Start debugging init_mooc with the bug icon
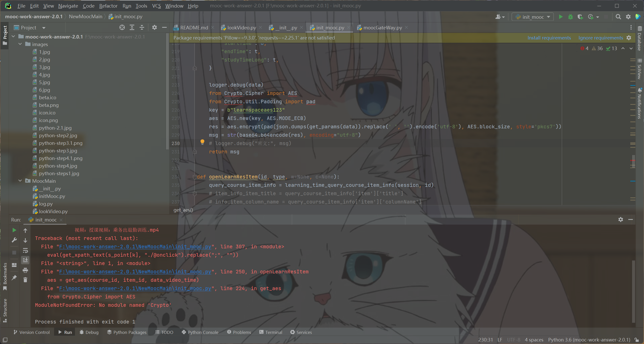644x344 pixels. click(x=570, y=17)
